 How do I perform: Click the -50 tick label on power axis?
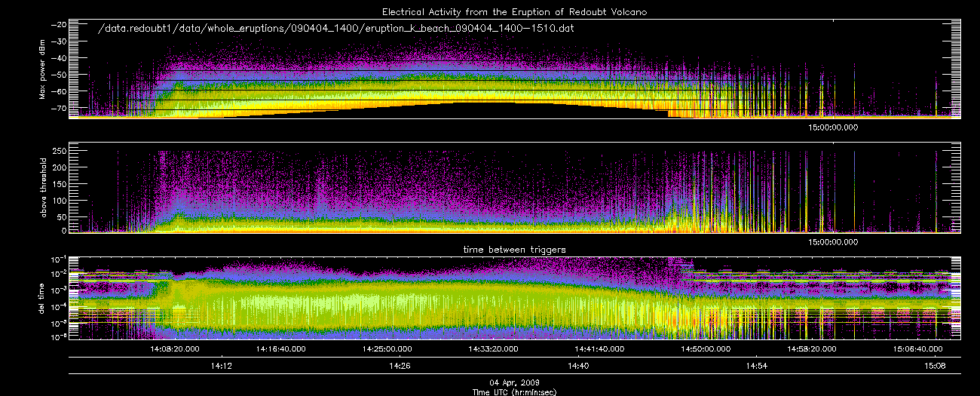tap(59, 75)
